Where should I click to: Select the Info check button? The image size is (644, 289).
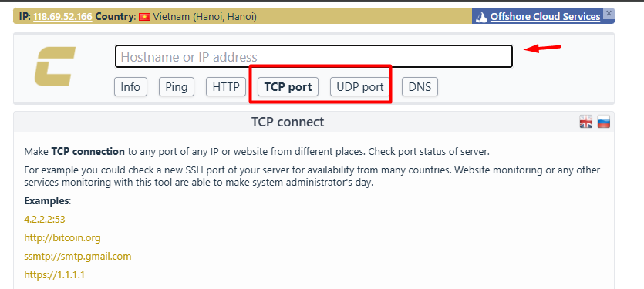[130, 87]
